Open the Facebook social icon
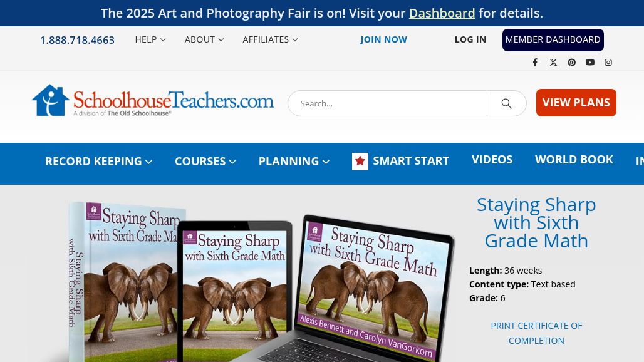Image resolution: width=644 pixels, height=362 pixels. tap(535, 63)
